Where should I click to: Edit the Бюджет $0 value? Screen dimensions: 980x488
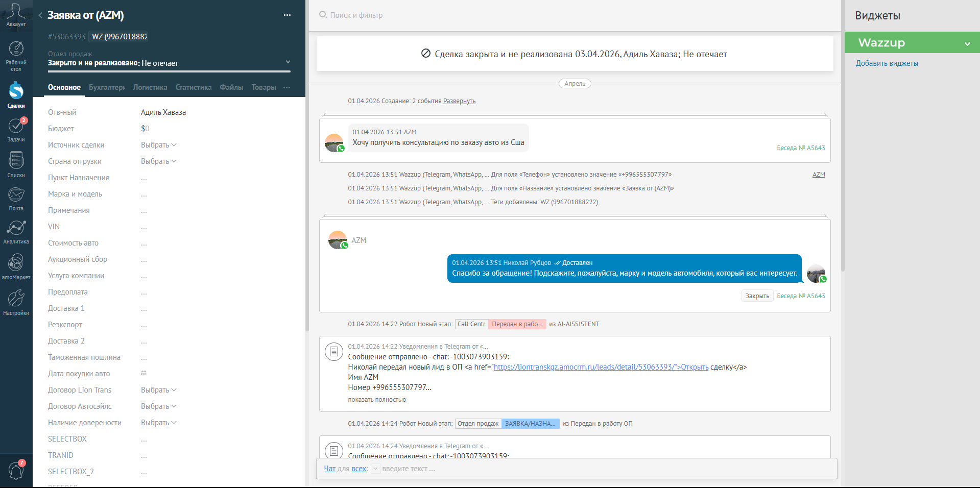click(x=145, y=129)
